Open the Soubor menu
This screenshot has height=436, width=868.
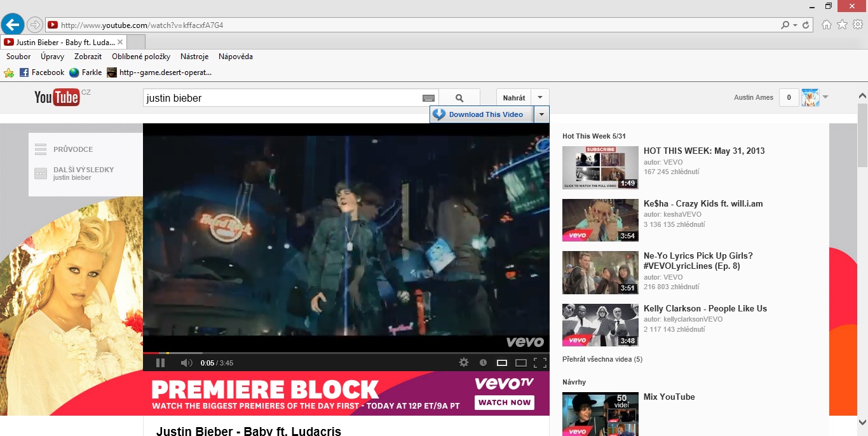click(18, 57)
